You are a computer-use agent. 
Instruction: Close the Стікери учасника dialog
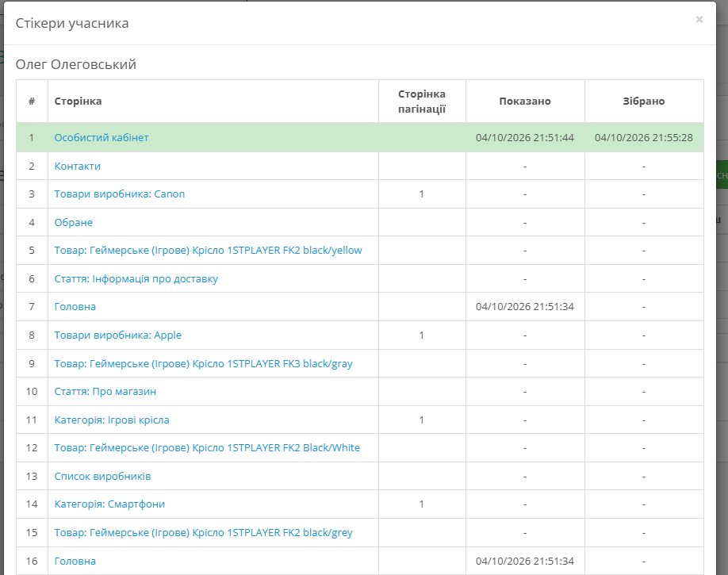point(699,20)
